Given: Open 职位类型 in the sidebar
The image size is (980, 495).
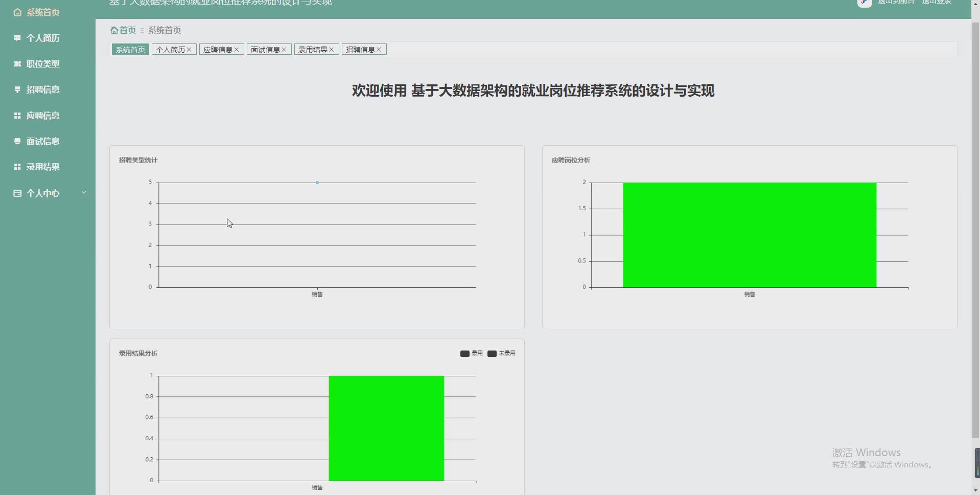Looking at the screenshot, I should pos(43,64).
